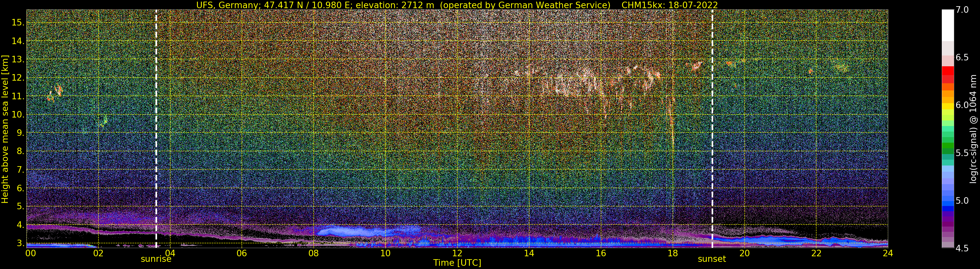This screenshot has width=980, height=269.
Task: Click the "15." height axis tick
Action: click(x=18, y=23)
